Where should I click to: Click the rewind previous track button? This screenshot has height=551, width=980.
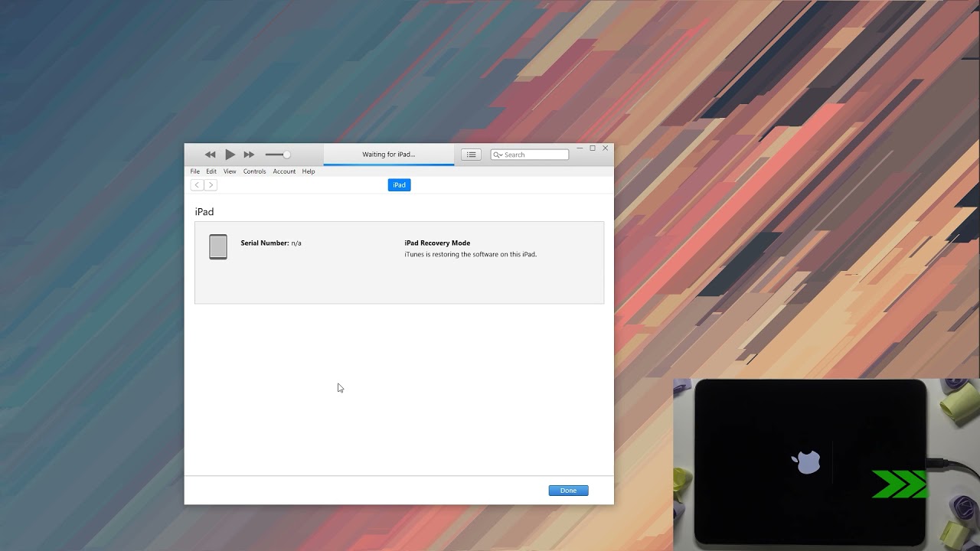pyautogui.click(x=210, y=155)
